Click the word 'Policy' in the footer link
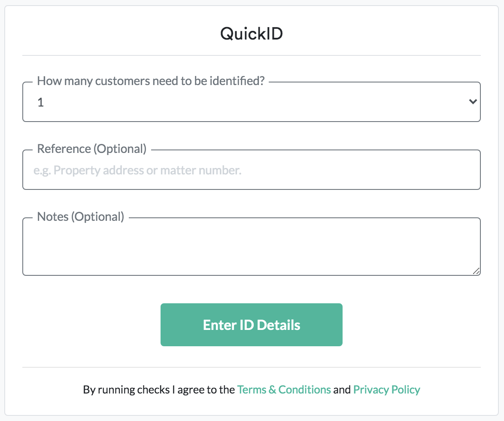Image resolution: width=504 pixels, height=421 pixels. [x=405, y=390]
